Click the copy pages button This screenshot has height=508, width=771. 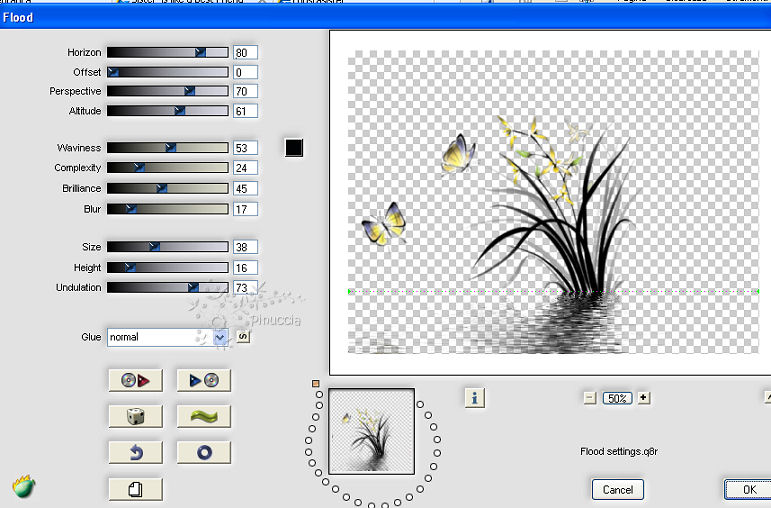[x=135, y=489]
